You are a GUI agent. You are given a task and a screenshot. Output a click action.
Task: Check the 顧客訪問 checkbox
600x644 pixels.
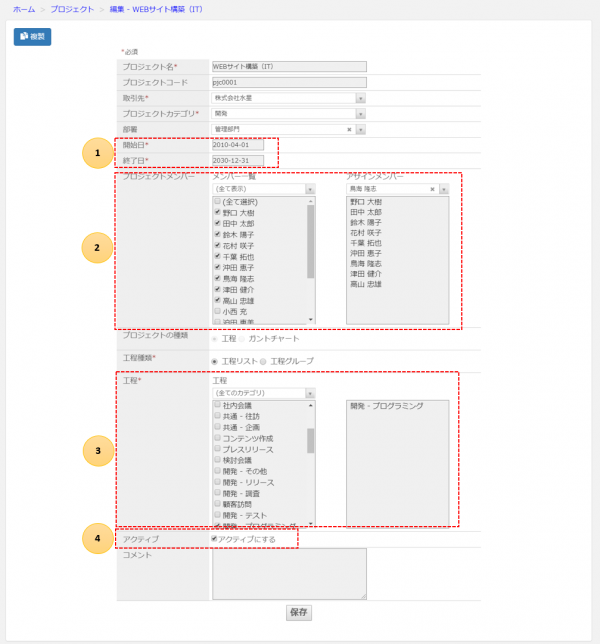pos(218,504)
